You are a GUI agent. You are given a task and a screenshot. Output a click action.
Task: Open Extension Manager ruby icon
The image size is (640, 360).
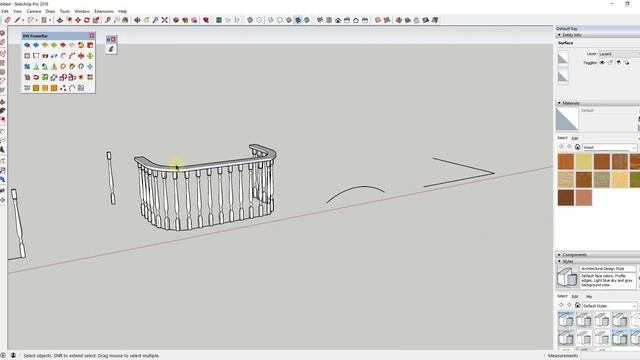[206, 20]
